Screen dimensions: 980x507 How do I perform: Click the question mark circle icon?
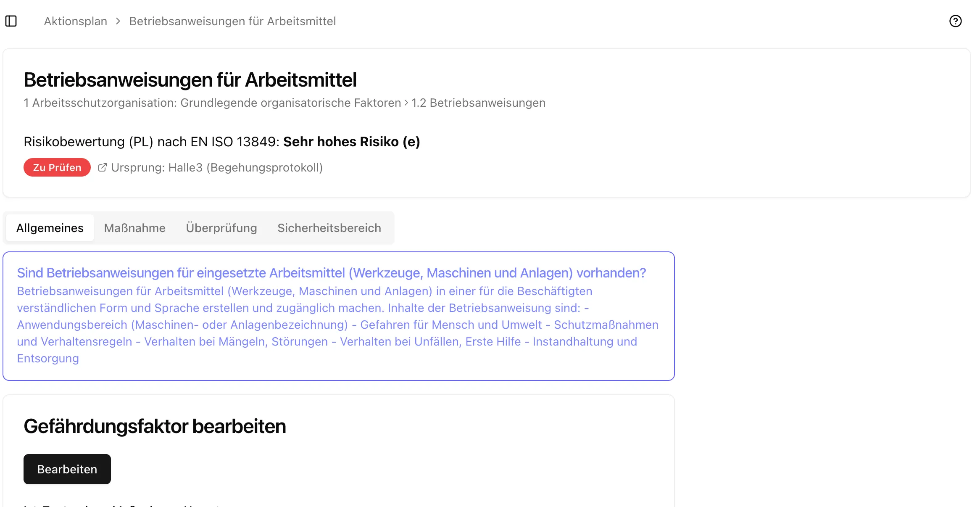[x=956, y=21]
